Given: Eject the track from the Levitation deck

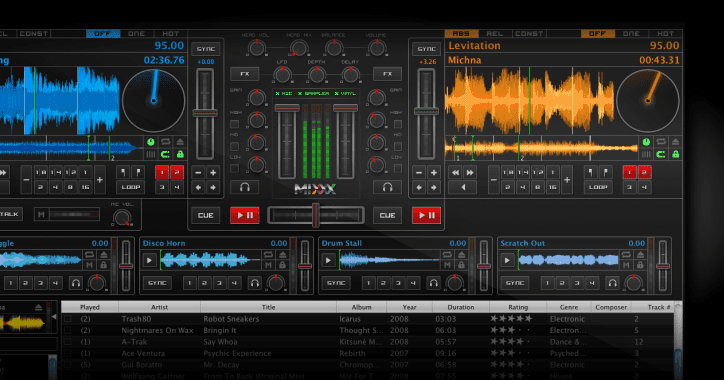Looking at the screenshot, I should point(676,142).
